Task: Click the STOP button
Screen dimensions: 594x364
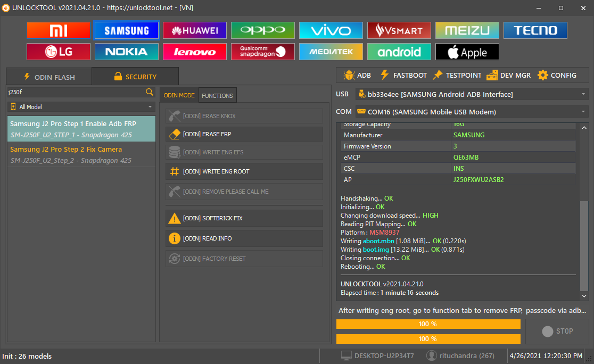Action: [557, 331]
